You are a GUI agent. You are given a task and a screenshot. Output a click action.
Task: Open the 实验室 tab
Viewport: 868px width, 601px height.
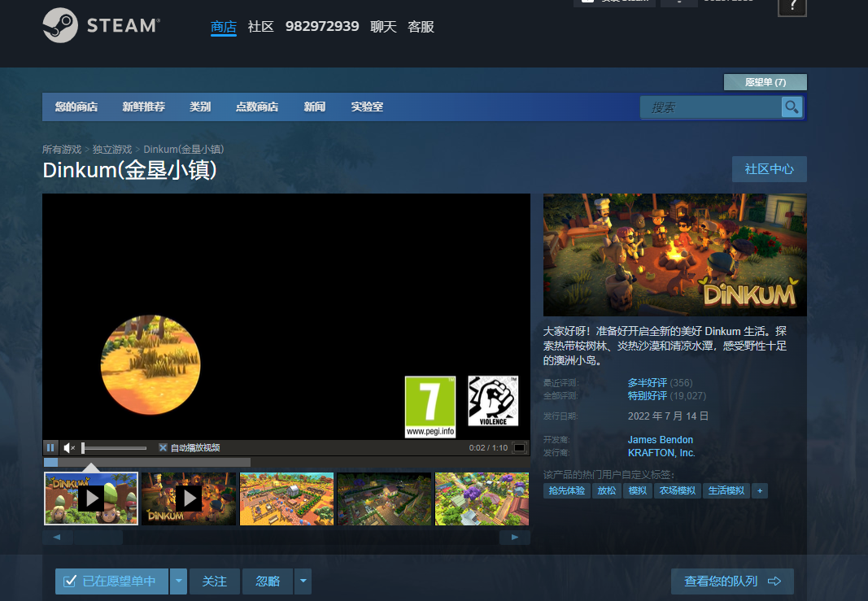point(367,107)
